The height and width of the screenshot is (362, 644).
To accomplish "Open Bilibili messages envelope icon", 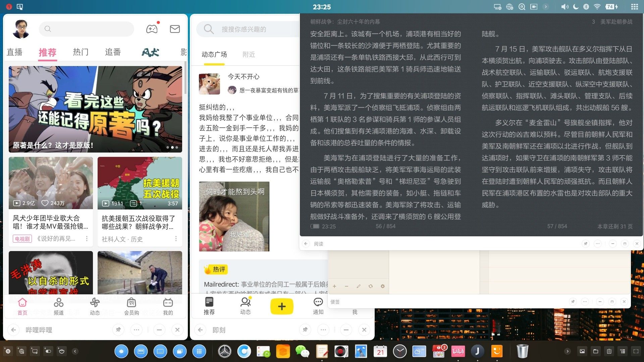I will point(175,29).
